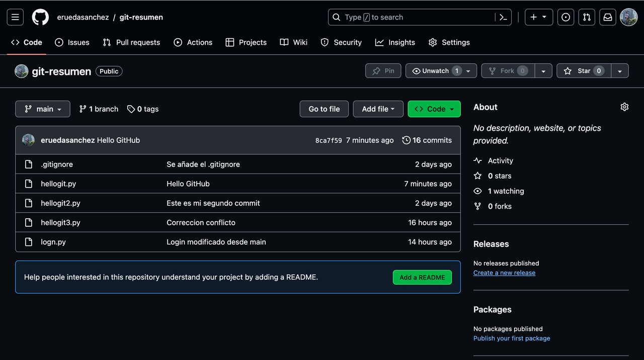Open the Security tab
The image size is (644, 360).
click(x=341, y=42)
